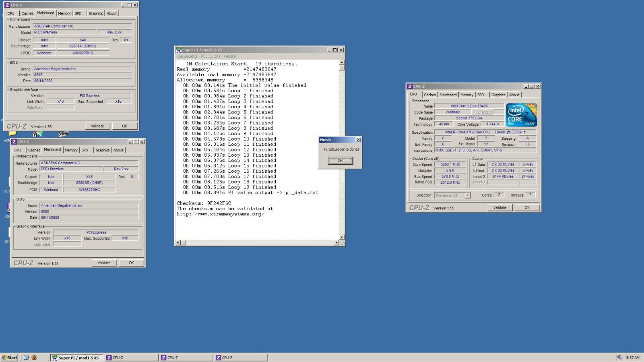Click the Bus Speed value 578.0 MHz
The width and height of the screenshot is (644, 362).
(x=450, y=176)
